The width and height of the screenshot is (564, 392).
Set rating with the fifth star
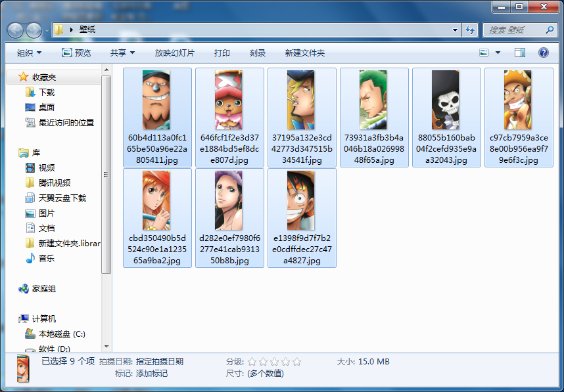tap(296, 361)
